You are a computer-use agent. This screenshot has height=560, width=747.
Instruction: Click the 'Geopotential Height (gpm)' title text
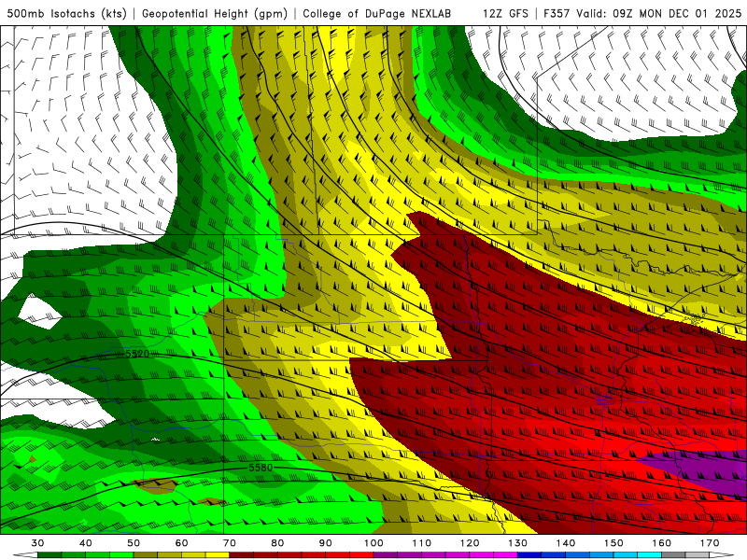click(x=215, y=13)
